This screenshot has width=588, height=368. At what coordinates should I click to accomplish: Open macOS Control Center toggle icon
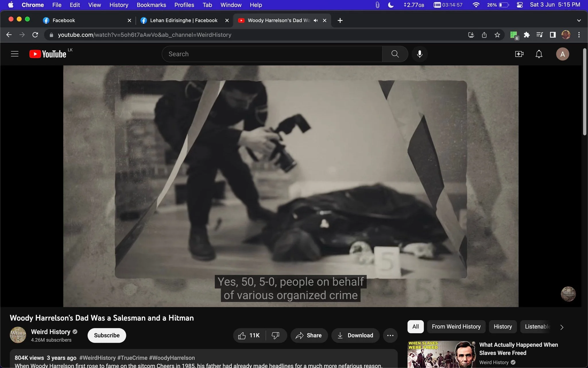[x=520, y=5]
